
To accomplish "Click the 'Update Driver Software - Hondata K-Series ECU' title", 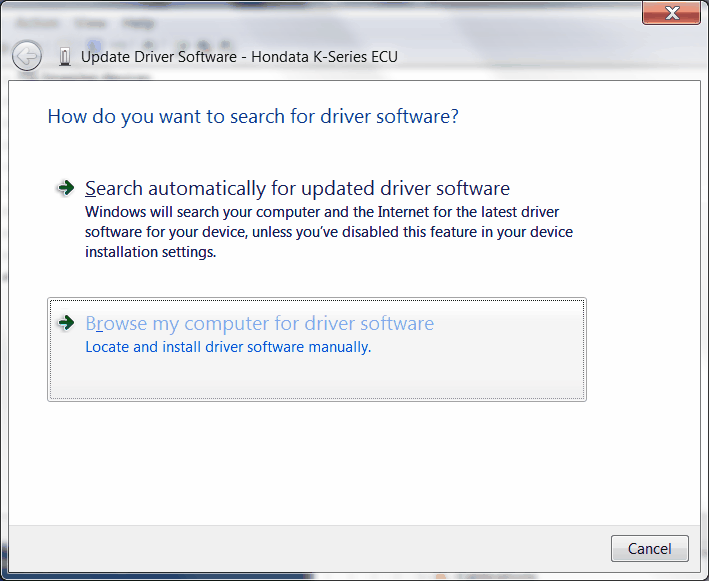I will (239, 57).
